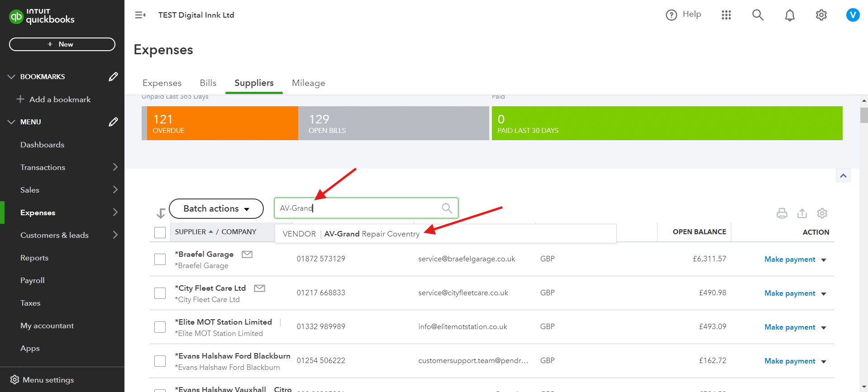
Task: Add a bookmark
Action: pyautogui.click(x=53, y=99)
